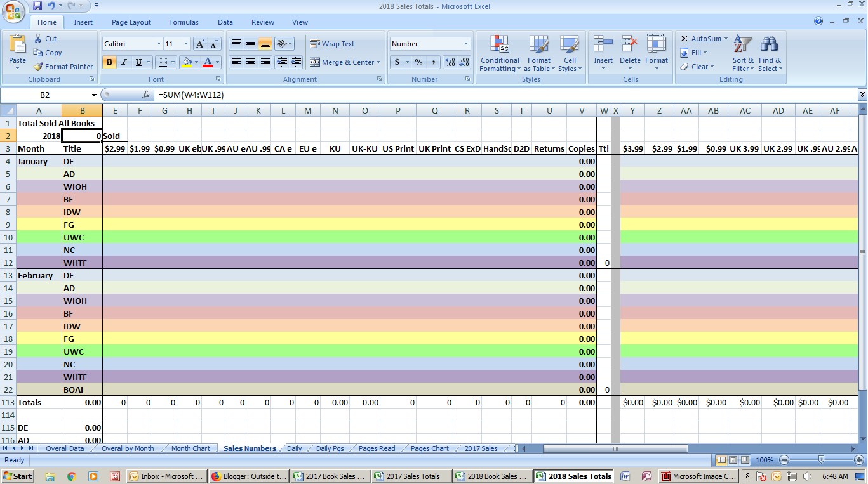
Task: Increase the cell indent
Action: pos(296,62)
